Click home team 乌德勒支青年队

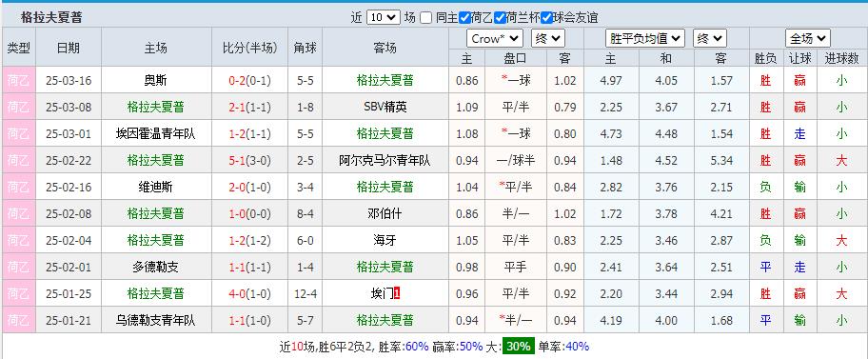(155, 320)
